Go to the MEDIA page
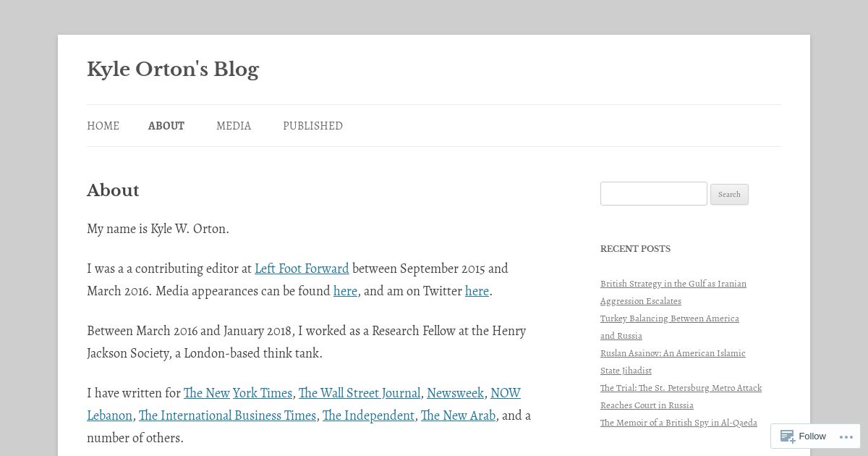The image size is (868, 456). click(x=234, y=126)
